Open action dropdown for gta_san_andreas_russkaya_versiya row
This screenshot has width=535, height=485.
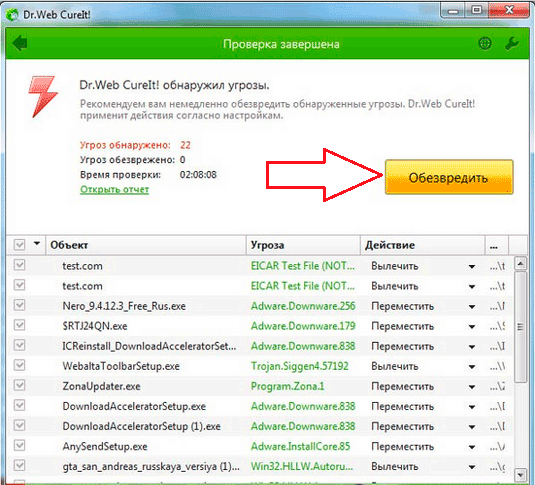(x=472, y=467)
